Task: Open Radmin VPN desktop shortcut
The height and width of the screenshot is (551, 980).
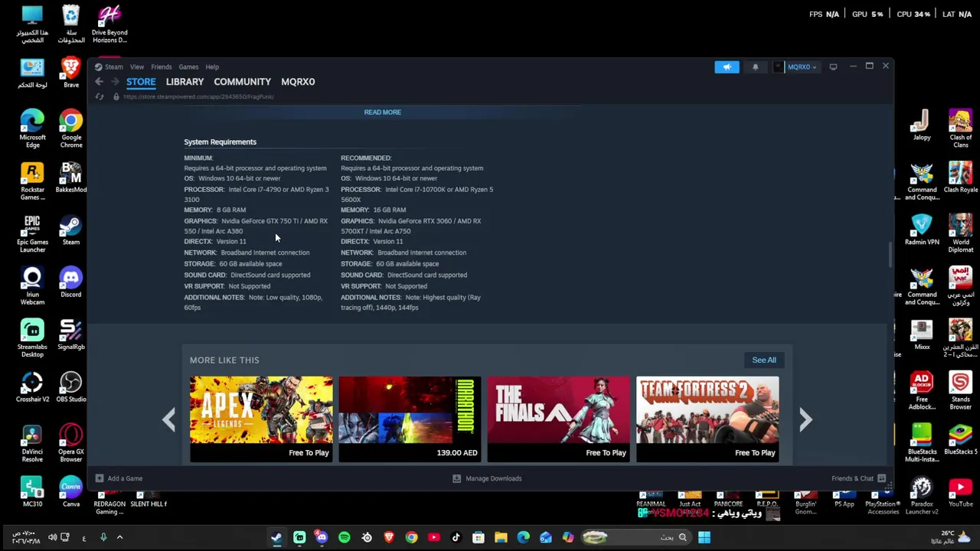Action: 922,230
